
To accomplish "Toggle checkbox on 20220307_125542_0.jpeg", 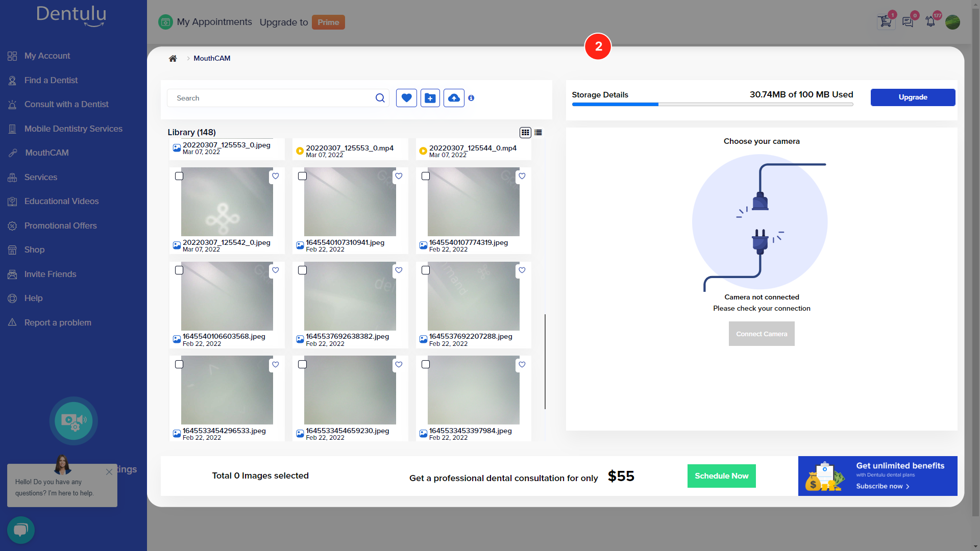I will tap(179, 176).
